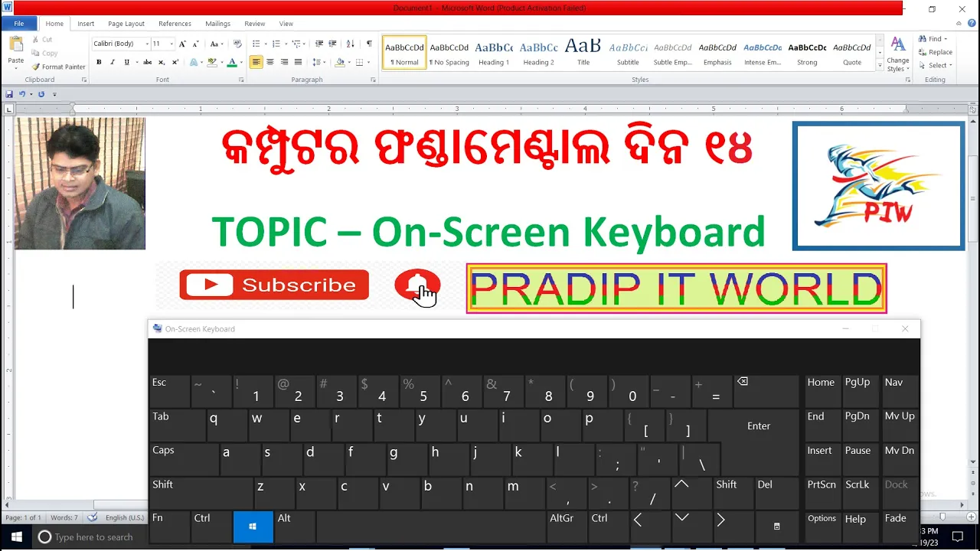Viewport: 980px width, 551px height.
Task: Apply Subscript formatting
Action: 162,62
